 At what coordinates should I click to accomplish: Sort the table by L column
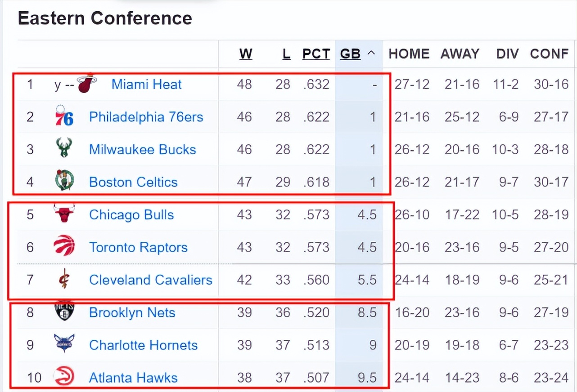286,54
